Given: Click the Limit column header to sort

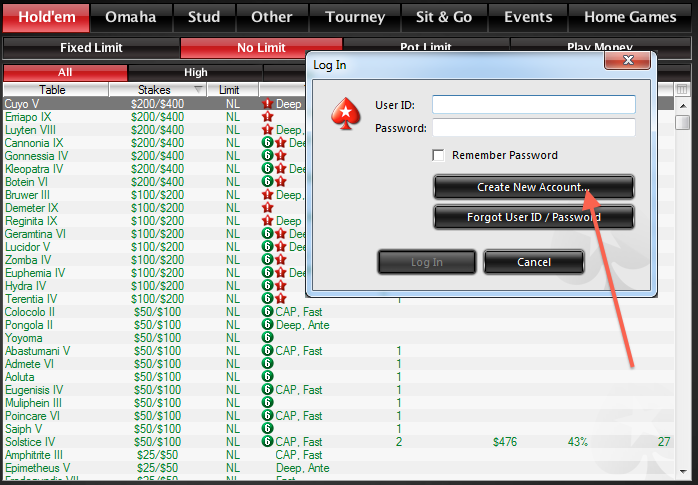Looking at the screenshot, I should pos(229,90).
